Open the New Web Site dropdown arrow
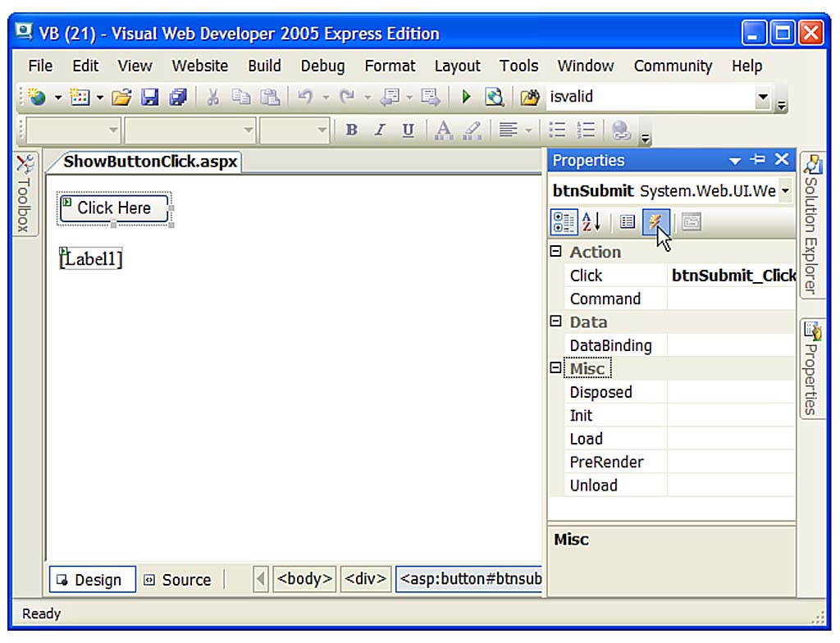The width and height of the screenshot is (840, 643). click(x=57, y=98)
